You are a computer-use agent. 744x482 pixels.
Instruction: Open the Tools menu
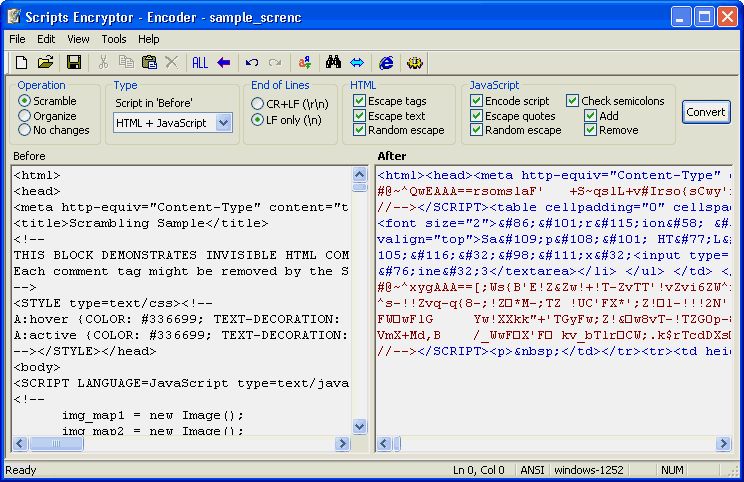[x=113, y=39]
